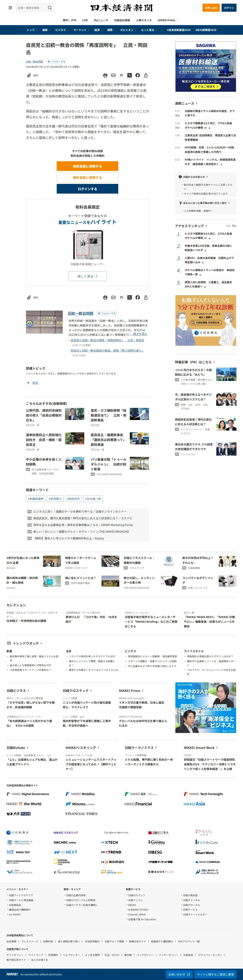
Task: Open the …続きを読む link
Action: click(x=139, y=334)
